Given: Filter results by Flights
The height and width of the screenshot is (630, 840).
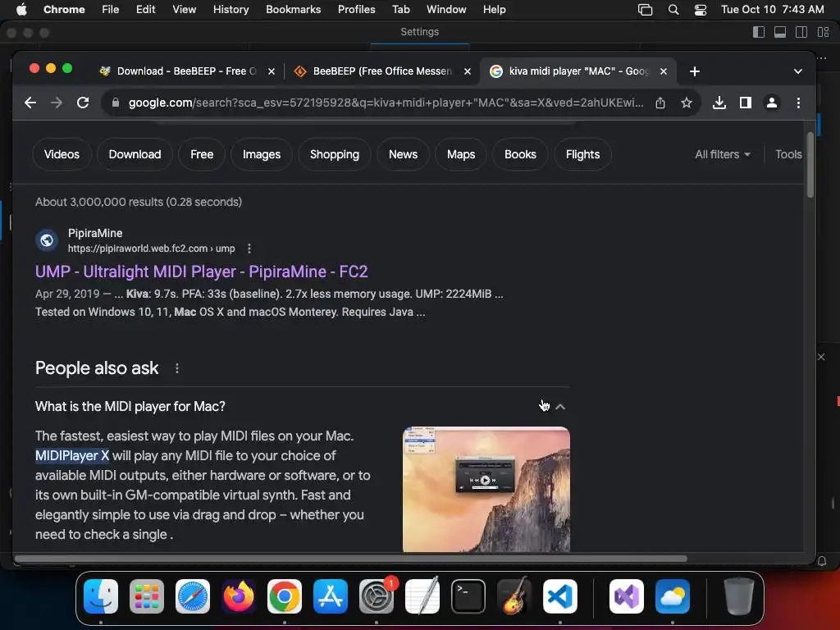Looking at the screenshot, I should (x=583, y=154).
